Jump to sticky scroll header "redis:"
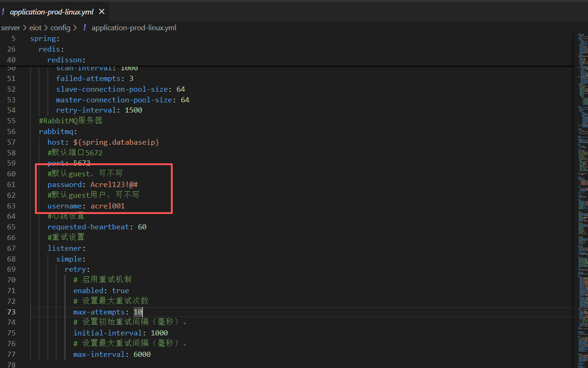The width and height of the screenshot is (588, 368). 51,49
